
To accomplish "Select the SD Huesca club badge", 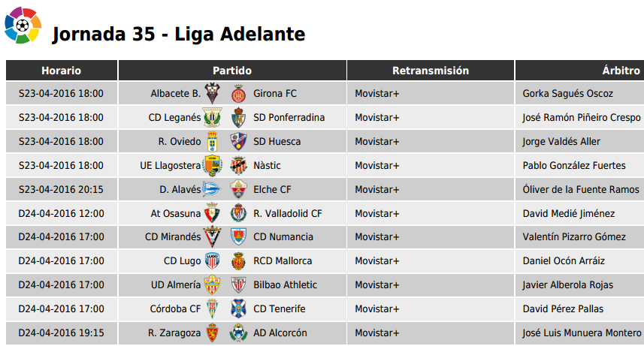I will [x=238, y=142].
